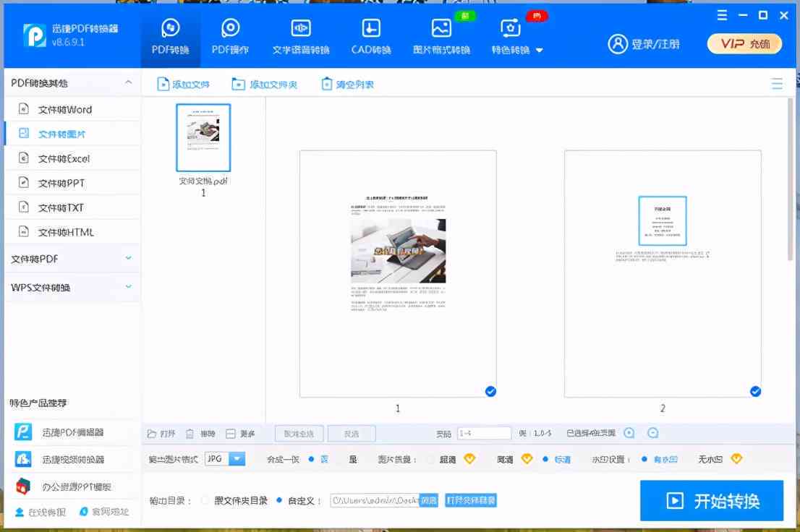Open the 文字语音转换 tab
Screen dimensions: 800x532
(300, 37)
